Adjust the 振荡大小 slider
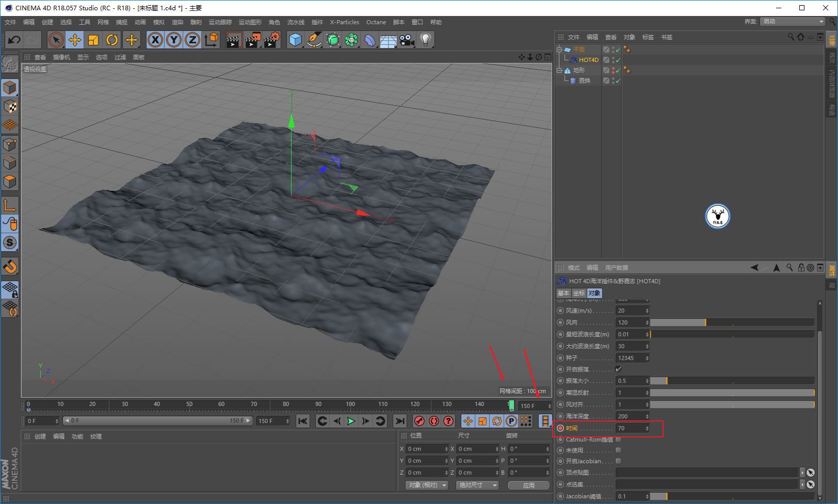Screen dimensions: 838x504 732,381
